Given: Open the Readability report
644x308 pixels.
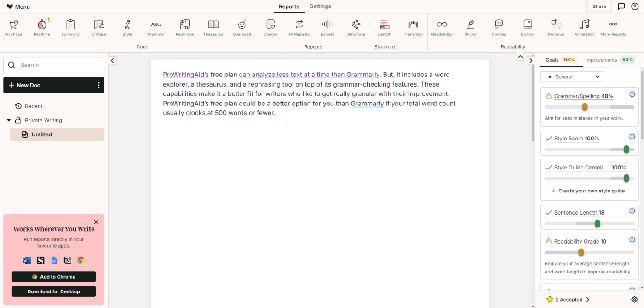Looking at the screenshot, I should coord(442,28).
